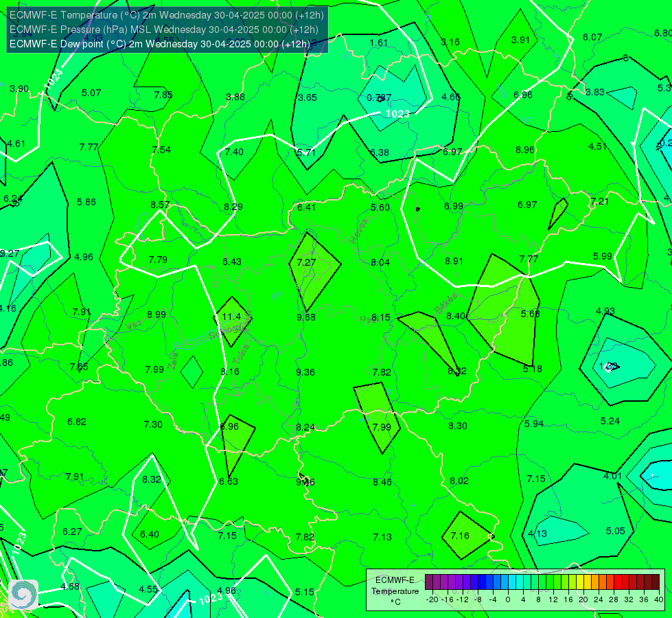Click the 4.68 temperature value
Screen dimensions: 672x618
click(x=70, y=586)
